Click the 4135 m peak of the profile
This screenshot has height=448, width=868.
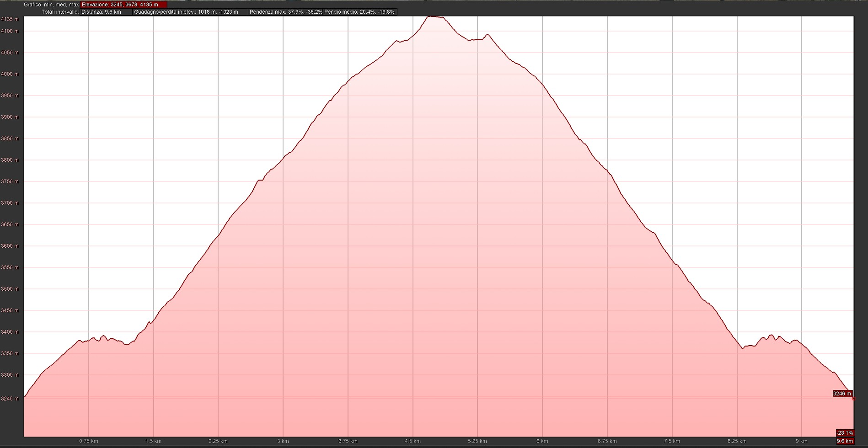pos(433,17)
